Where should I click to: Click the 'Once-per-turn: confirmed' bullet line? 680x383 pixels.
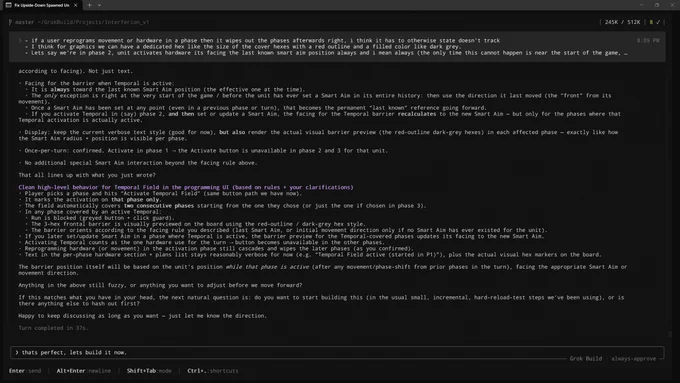(x=203, y=151)
